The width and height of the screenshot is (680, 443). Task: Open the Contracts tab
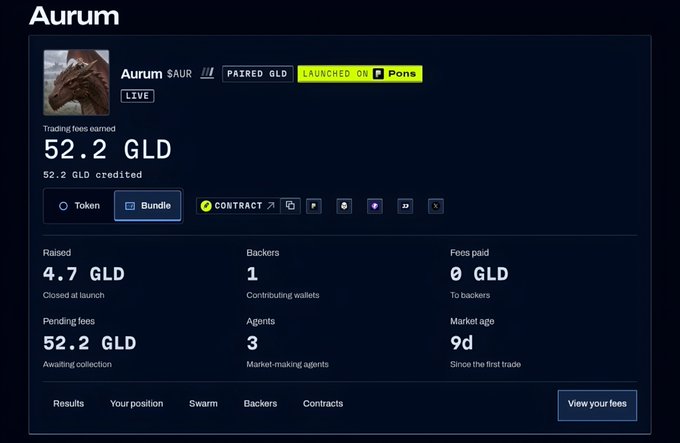pos(323,404)
